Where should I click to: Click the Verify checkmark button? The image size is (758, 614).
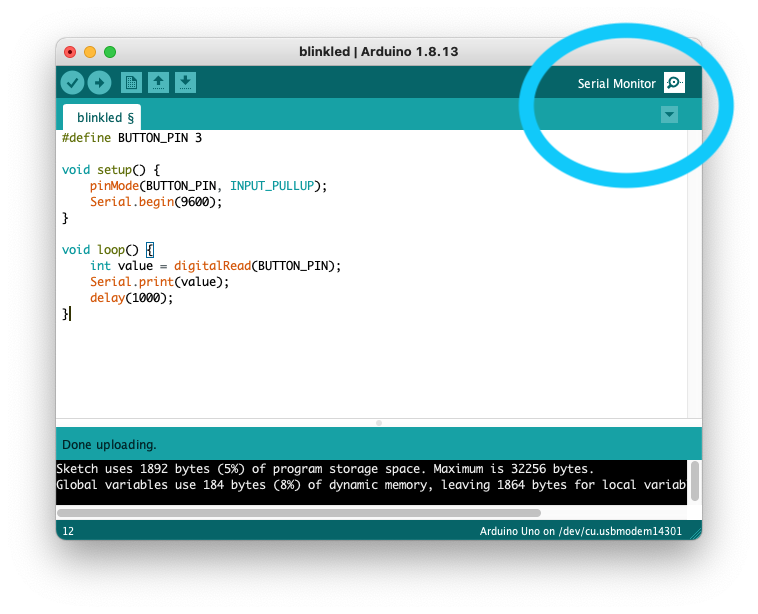[x=72, y=83]
